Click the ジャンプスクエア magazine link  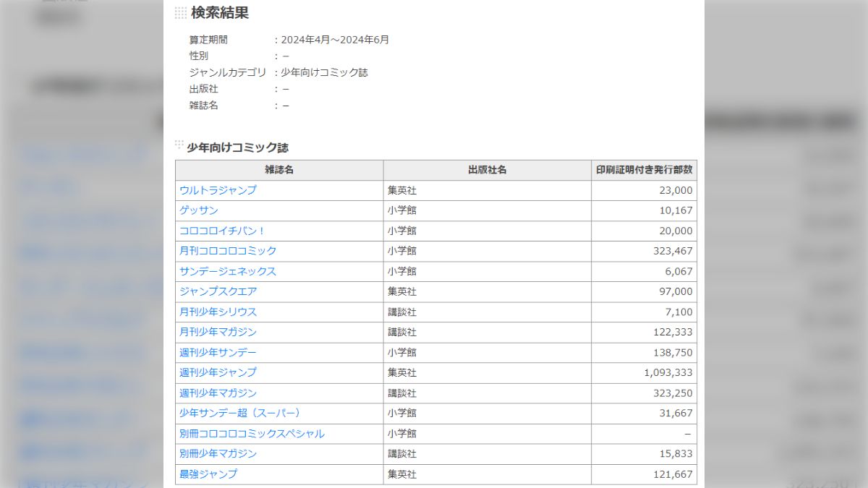tap(218, 291)
